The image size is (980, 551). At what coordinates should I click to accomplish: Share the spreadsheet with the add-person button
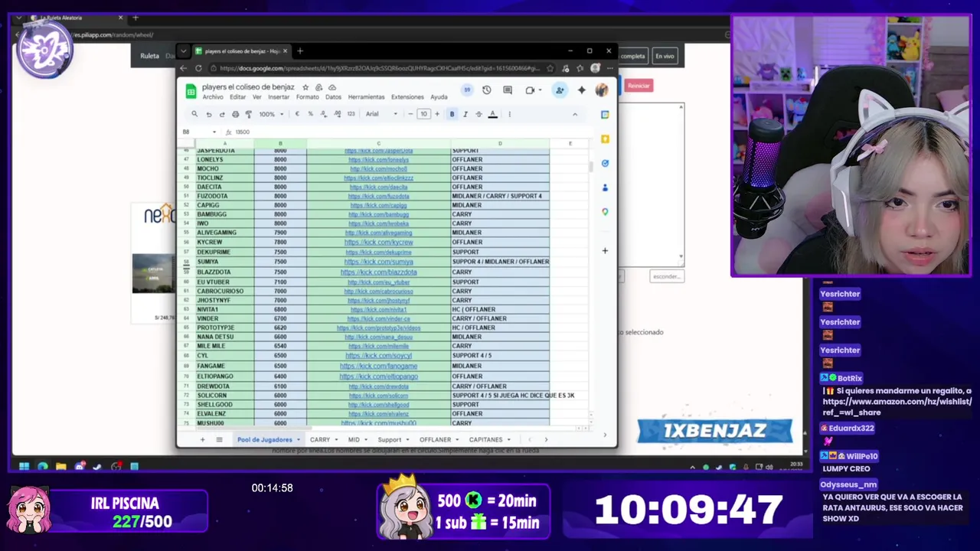[x=560, y=90]
